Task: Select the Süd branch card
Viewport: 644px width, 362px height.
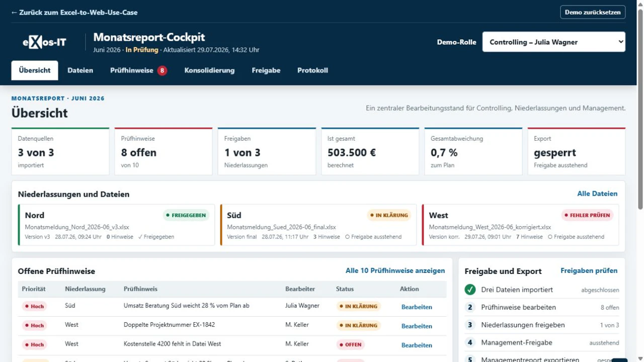Action: point(318,225)
